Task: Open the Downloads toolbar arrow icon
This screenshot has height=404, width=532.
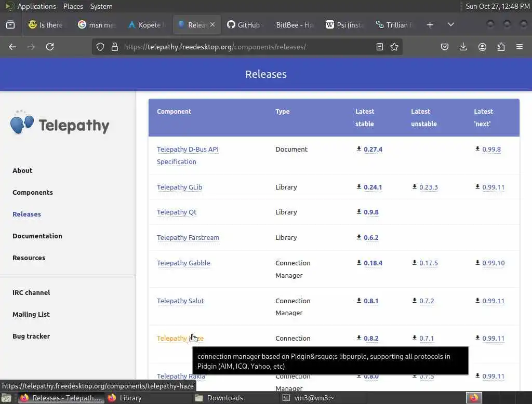Action: pos(463,47)
